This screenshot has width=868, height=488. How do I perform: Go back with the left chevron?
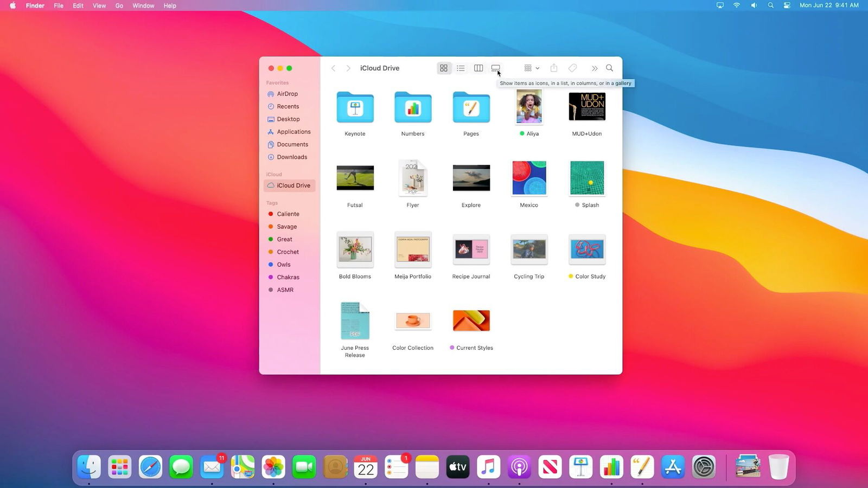coord(334,68)
